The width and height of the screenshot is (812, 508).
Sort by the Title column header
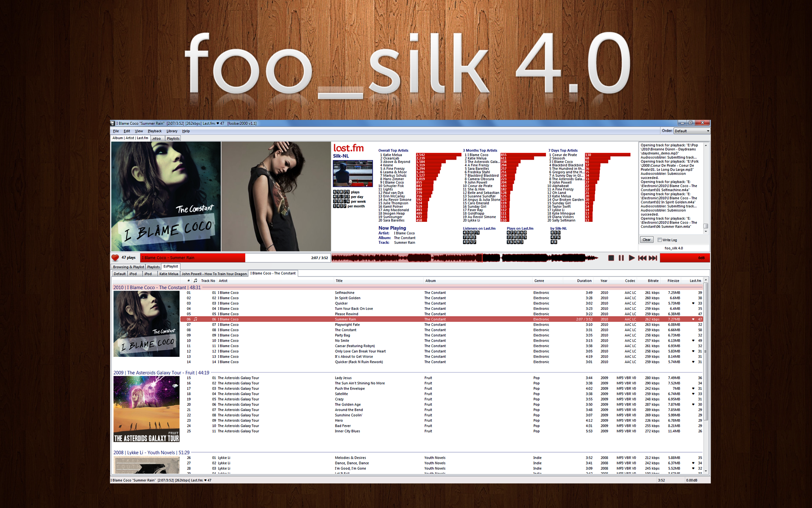[339, 281]
